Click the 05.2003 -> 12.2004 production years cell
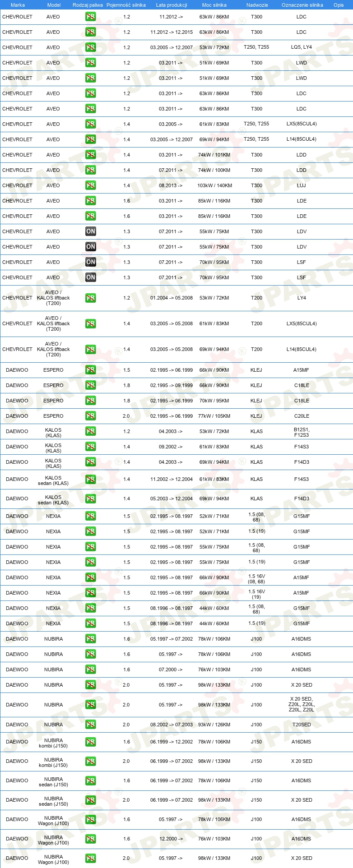The height and width of the screenshot is (868, 353). [x=172, y=499]
